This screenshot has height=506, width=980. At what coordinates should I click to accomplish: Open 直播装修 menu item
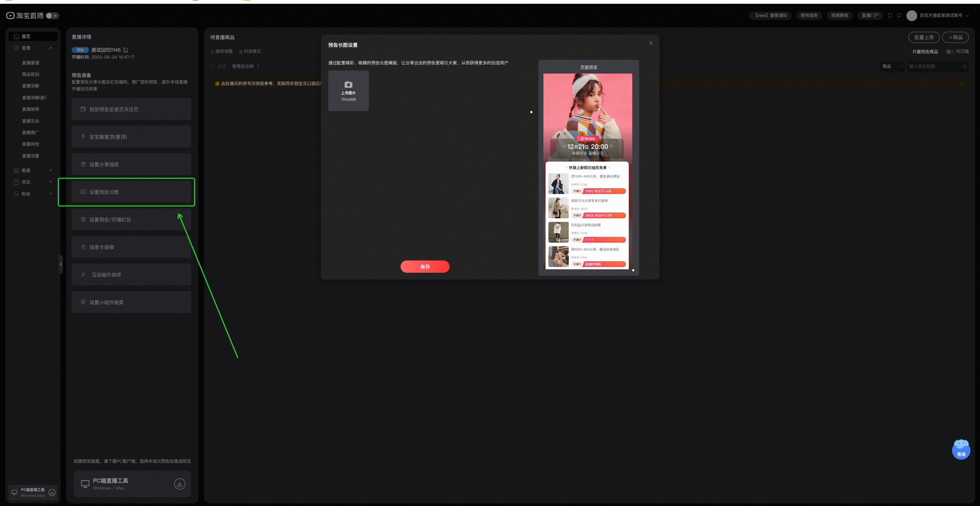coord(31,109)
